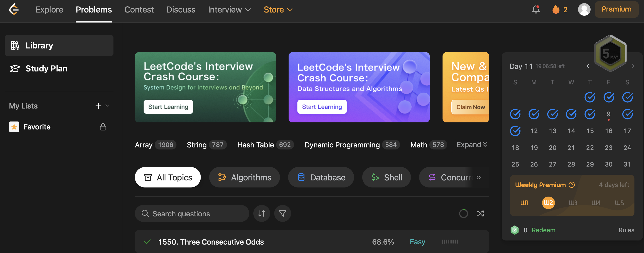This screenshot has height=253, width=644.
Task: Expand the full topic tags list
Action: 471,145
